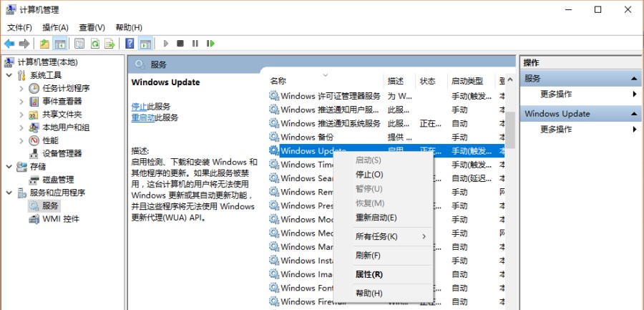The height and width of the screenshot is (310, 644).
Task: Collapse the 服务和应用程序 tree node
Action: tap(9, 193)
